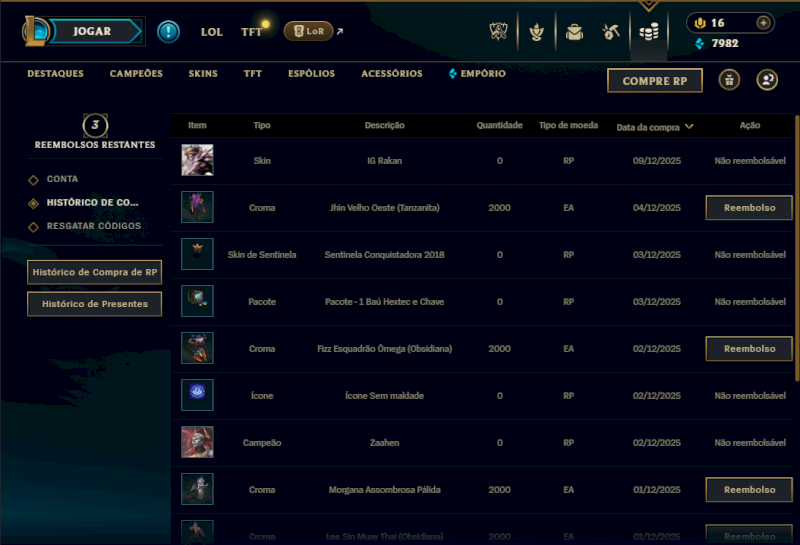800x545 pixels.
Task: Switch to the LOL game tab
Action: 211,32
